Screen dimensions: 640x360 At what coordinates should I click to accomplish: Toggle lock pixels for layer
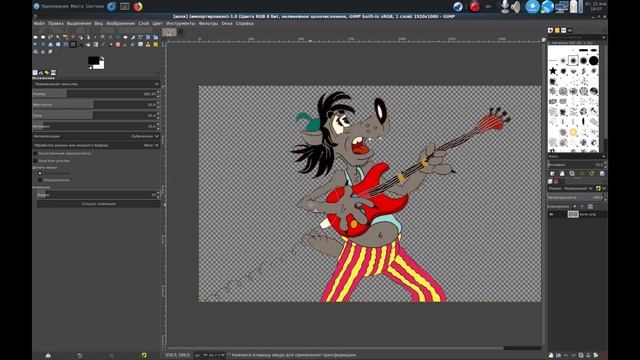click(x=575, y=206)
